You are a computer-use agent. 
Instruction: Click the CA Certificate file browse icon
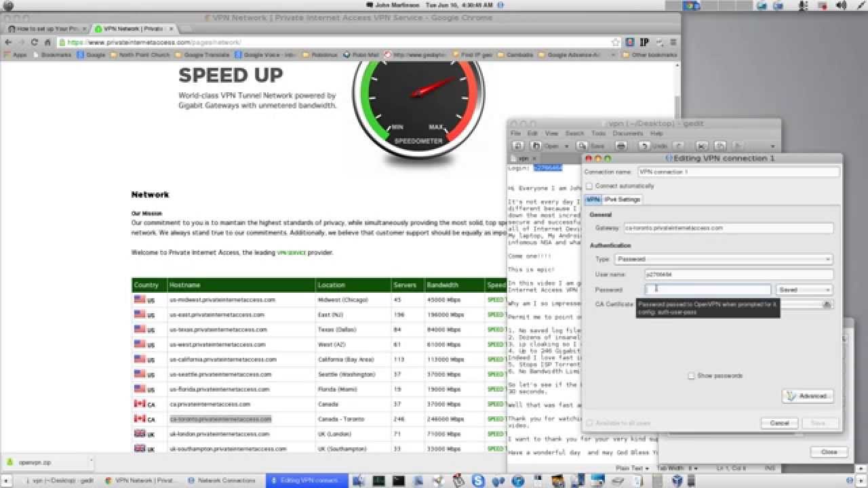tap(827, 305)
